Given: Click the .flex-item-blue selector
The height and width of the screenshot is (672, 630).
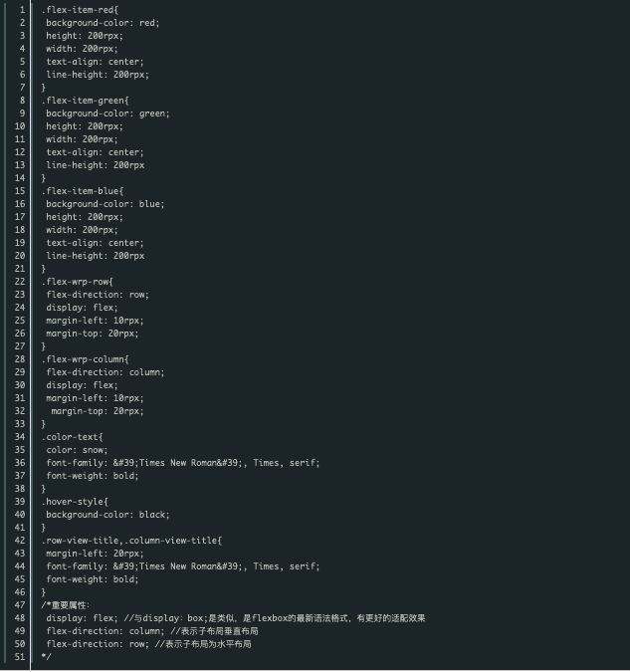Looking at the screenshot, I should pos(83,191).
